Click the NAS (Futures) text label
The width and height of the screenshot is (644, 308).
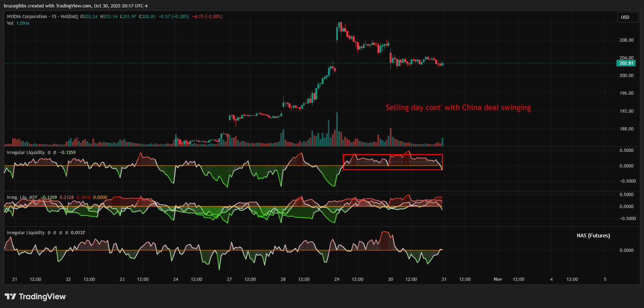593,236
